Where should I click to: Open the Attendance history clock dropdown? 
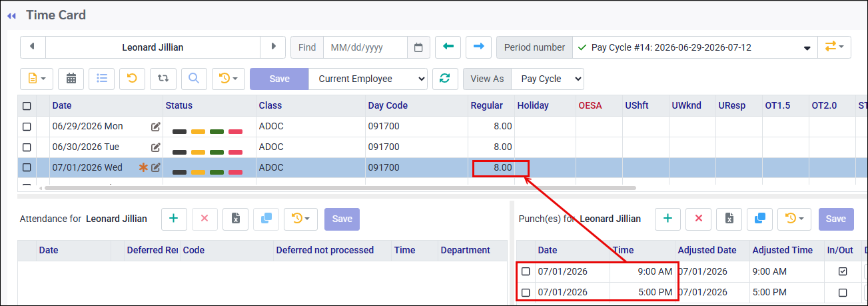[300, 219]
